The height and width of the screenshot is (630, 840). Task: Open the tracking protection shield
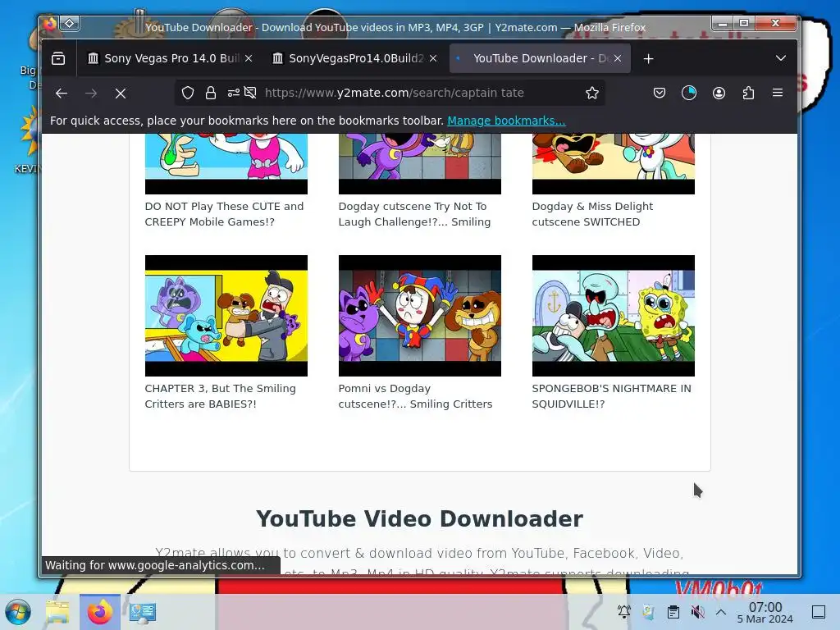[188, 93]
